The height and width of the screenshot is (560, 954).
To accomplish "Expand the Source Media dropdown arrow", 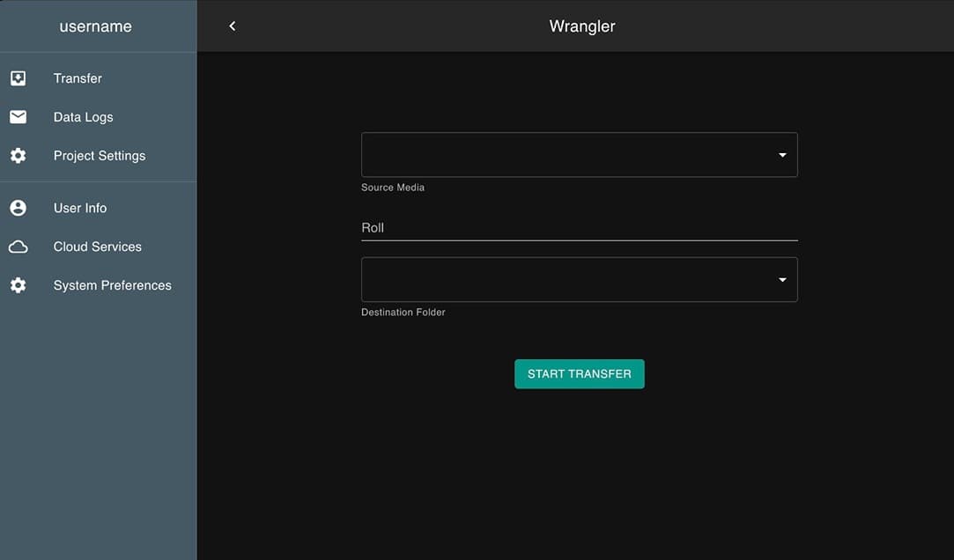I will point(781,155).
